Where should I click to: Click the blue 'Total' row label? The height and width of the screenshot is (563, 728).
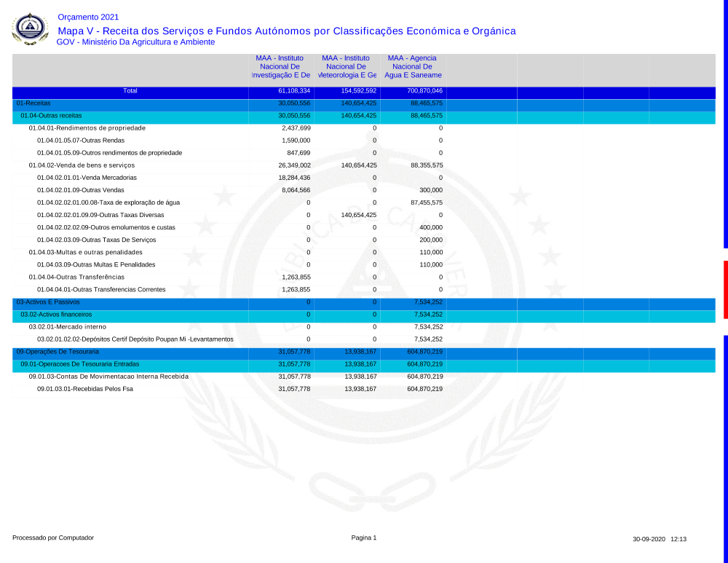(x=130, y=91)
